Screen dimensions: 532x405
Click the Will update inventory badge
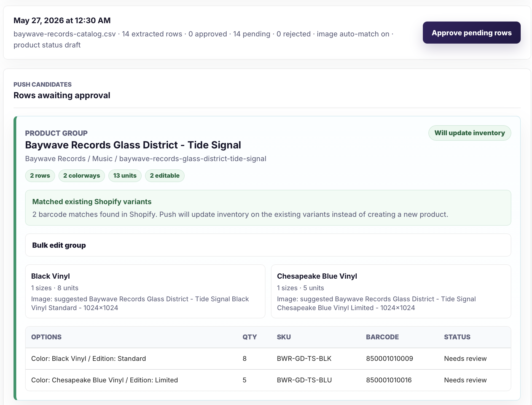click(x=470, y=133)
